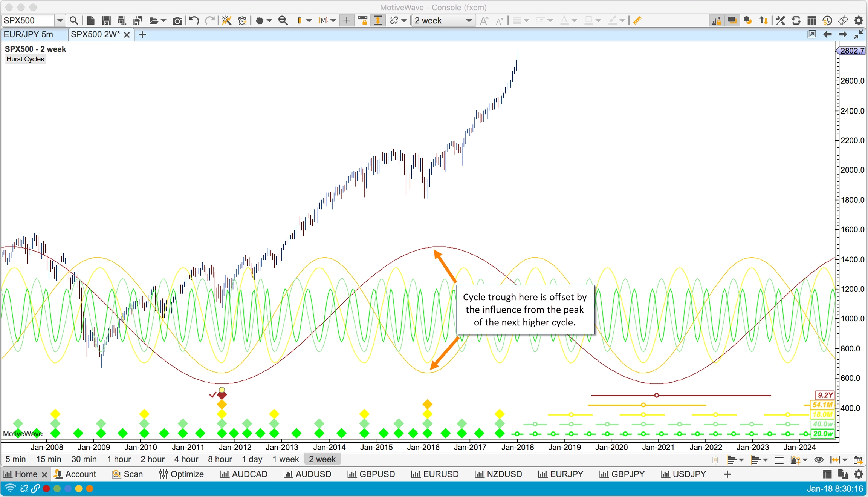This screenshot has width=868, height=497.
Task: Click the save chart disk icon
Action: click(106, 21)
